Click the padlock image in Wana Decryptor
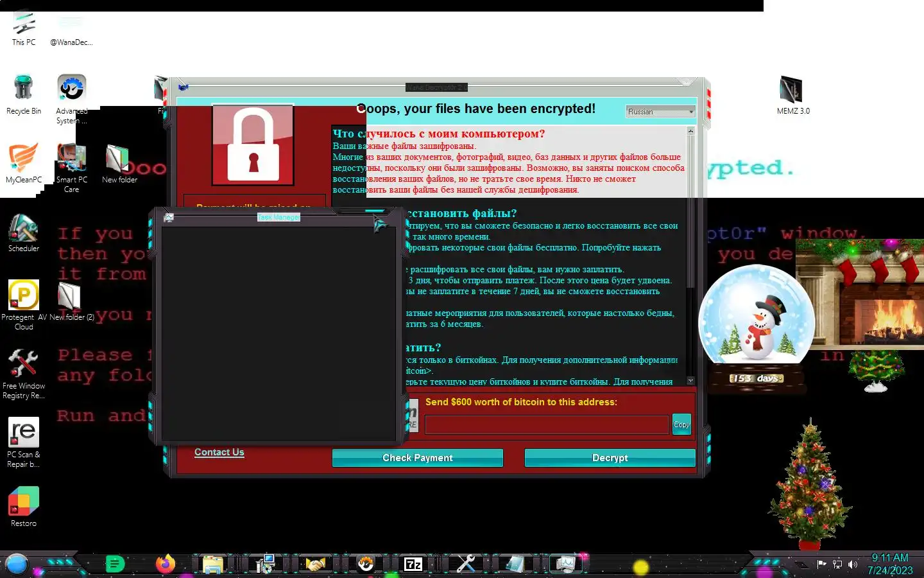Viewport: 924px width, 578px height. click(253, 145)
